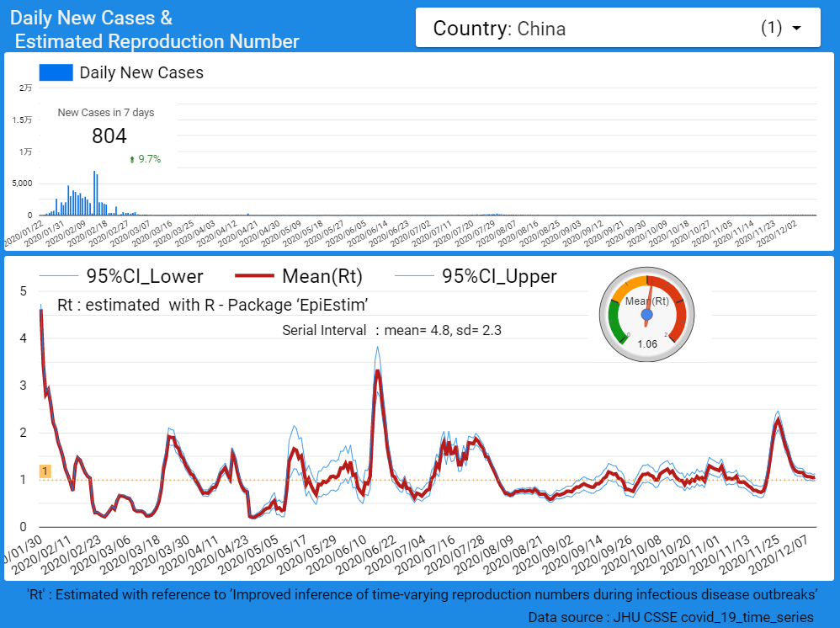This screenshot has height=628, width=840.
Task: Toggle the Daily New Cases legend label
Action: (x=141, y=72)
